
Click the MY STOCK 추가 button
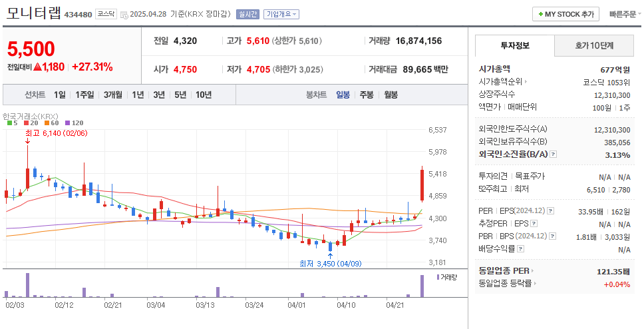pos(566,14)
